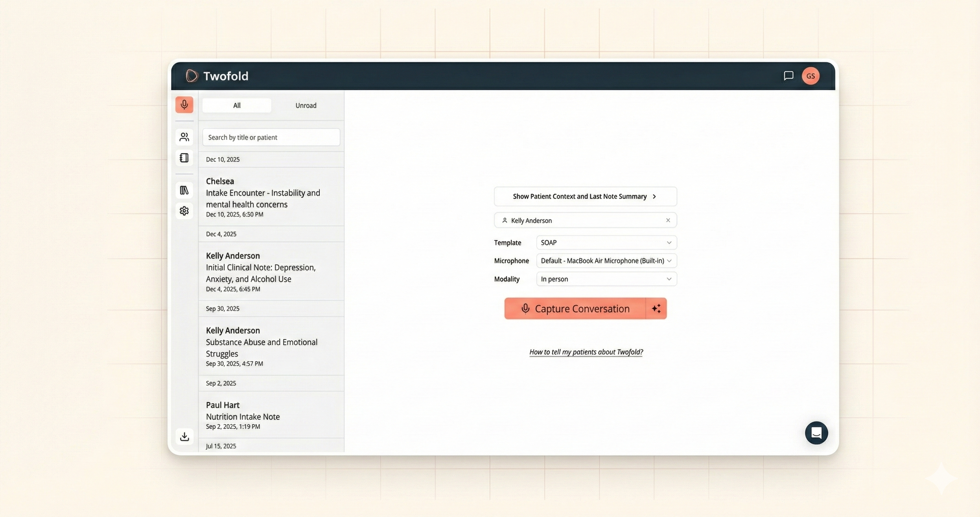This screenshot has height=517, width=980.
Task: Open the Microphone device dropdown
Action: [606, 261]
